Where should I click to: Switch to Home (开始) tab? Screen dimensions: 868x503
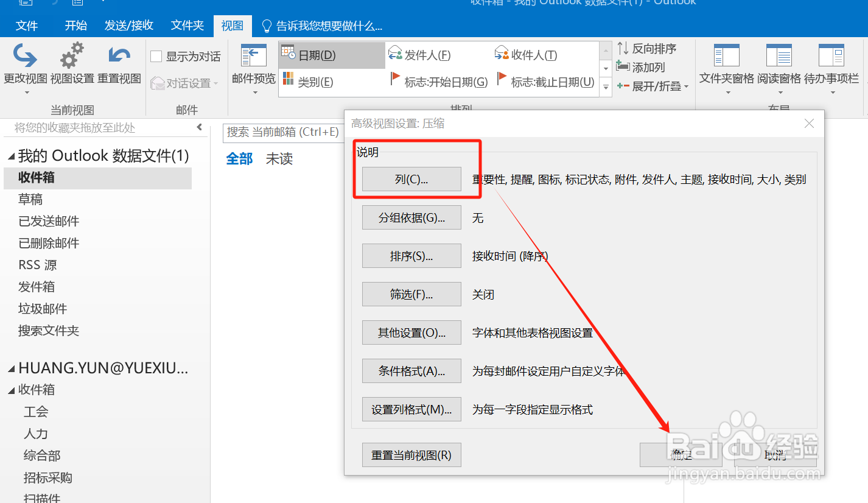[76, 26]
